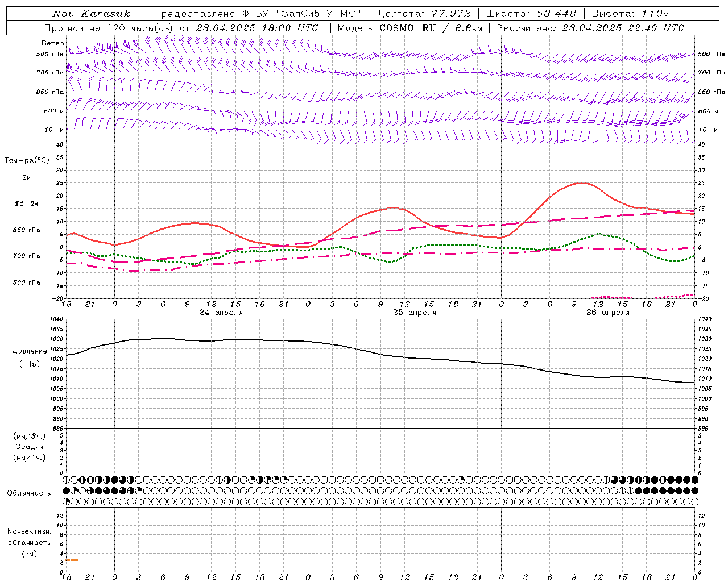Click the (мм/3ч.) precipitation unit label
This screenshot has height=582, width=728.
point(30,436)
